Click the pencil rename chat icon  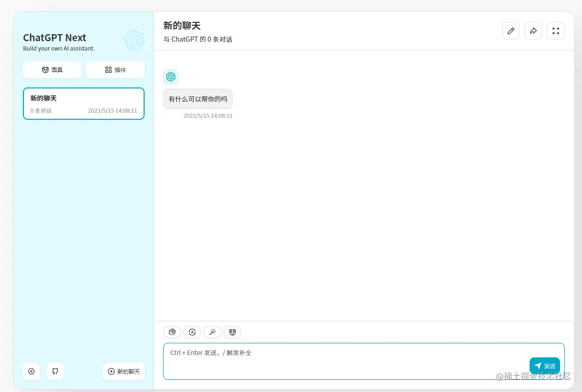click(x=511, y=31)
